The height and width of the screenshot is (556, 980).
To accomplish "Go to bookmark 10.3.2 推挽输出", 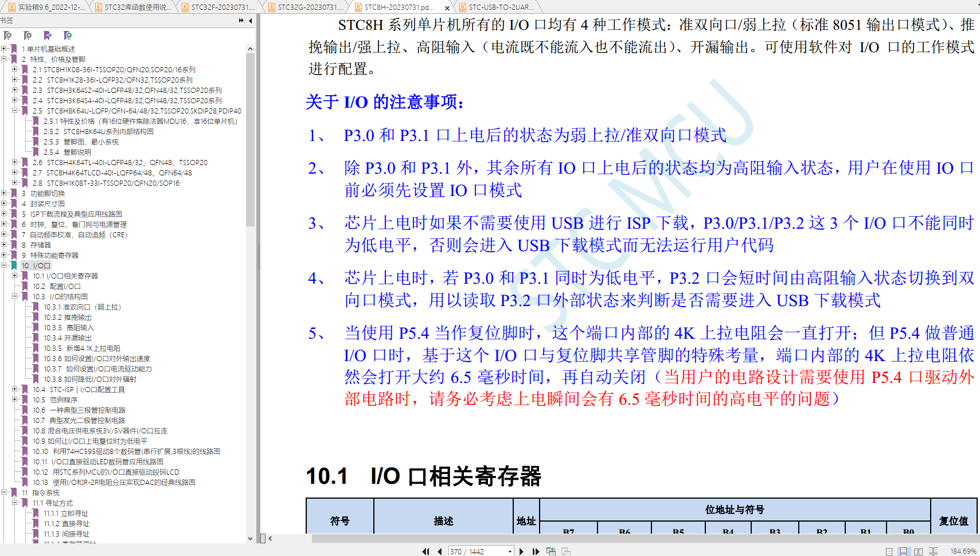I will coord(67,317).
